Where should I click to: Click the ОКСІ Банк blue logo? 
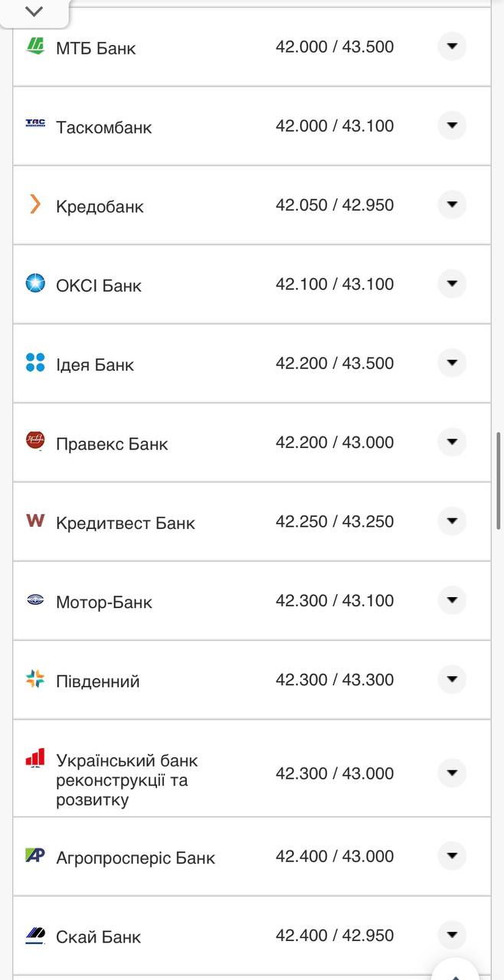coord(35,283)
